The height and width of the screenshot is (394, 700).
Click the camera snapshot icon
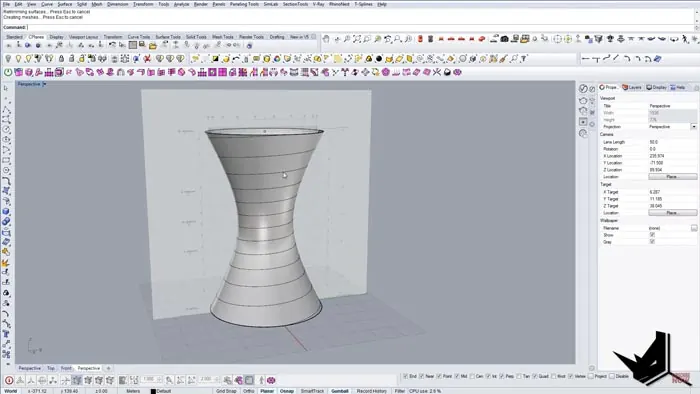pyautogui.click(x=504, y=39)
